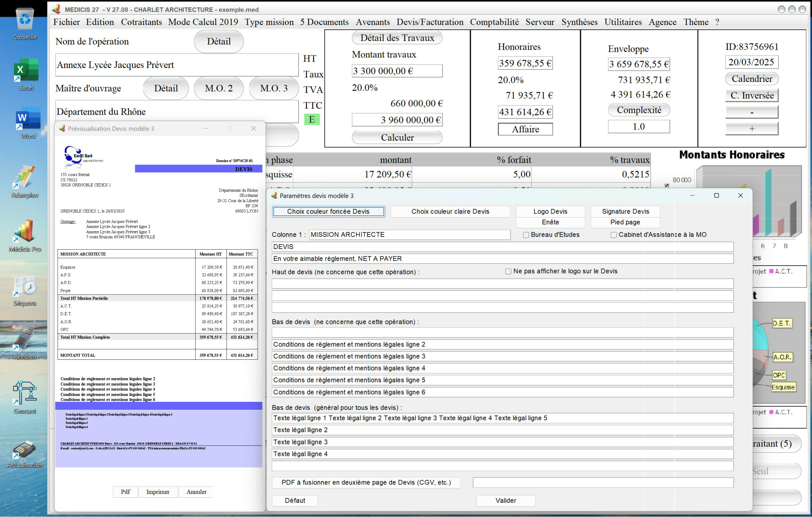Viewport: 812px width, 517px height.
Task: Open the Corbeille recycle bin icon
Action: point(25,20)
